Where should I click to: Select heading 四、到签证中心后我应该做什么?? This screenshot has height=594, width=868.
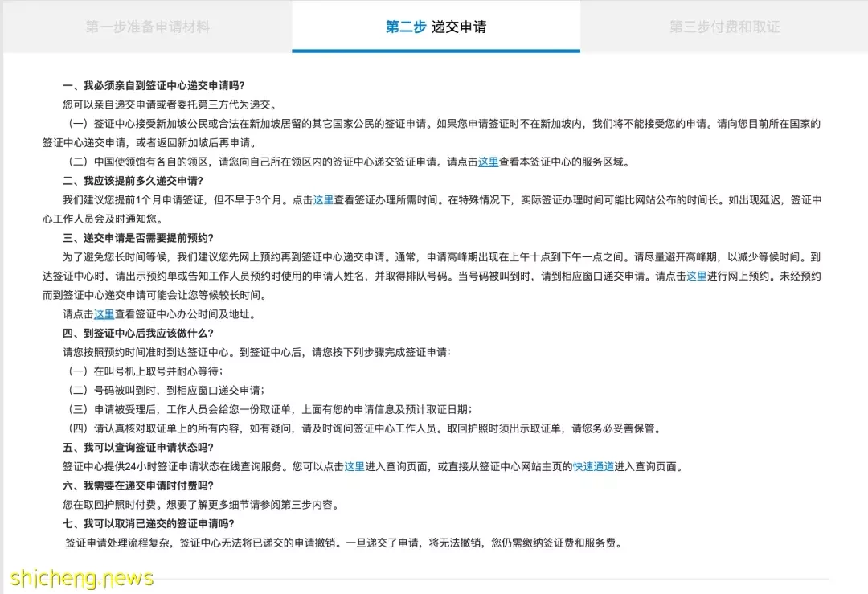click(138, 333)
